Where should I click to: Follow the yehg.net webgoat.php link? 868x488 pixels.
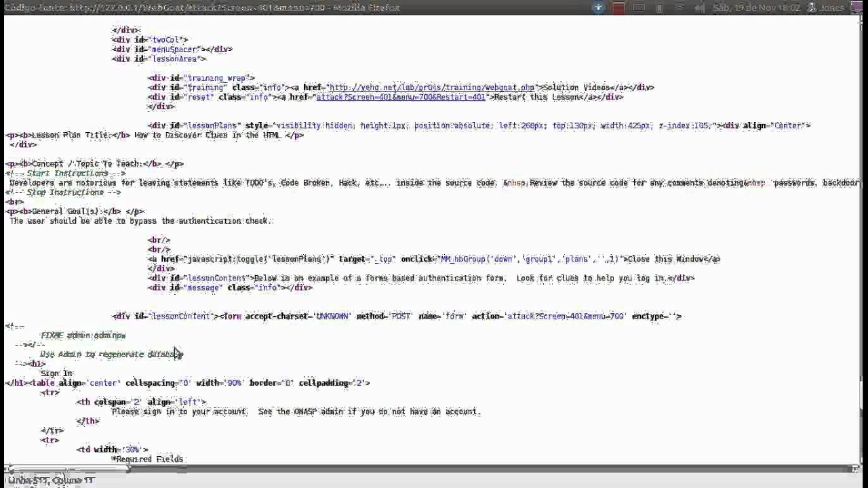click(x=431, y=87)
